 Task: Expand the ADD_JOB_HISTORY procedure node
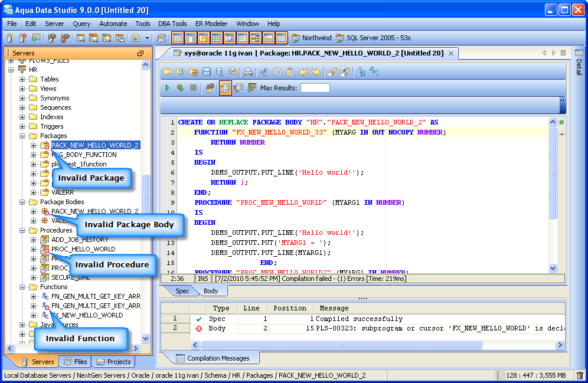coord(34,240)
